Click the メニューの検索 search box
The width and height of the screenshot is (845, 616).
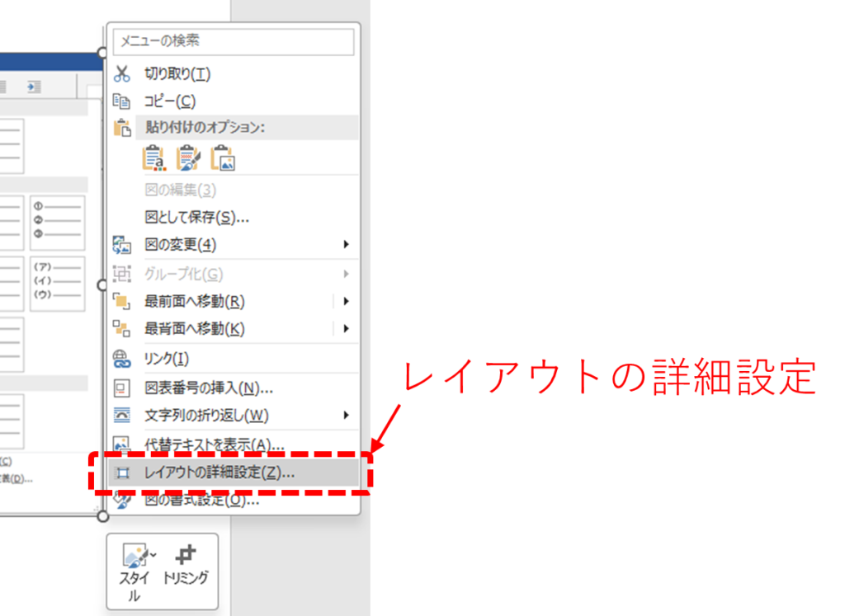point(233,40)
